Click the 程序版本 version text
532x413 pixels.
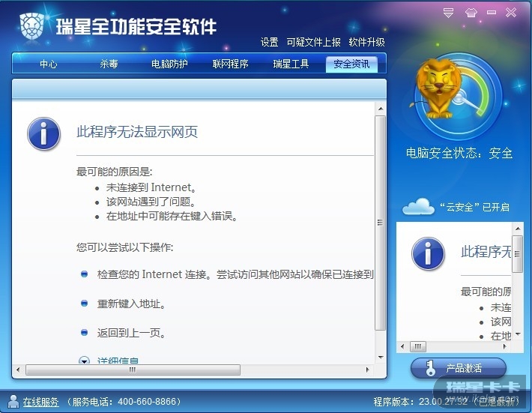click(x=446, y=402)
